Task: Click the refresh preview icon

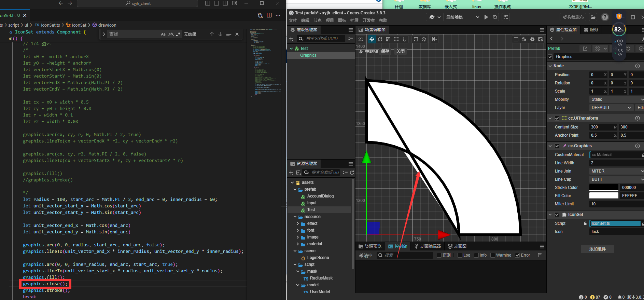Action: tap(495, 17)
